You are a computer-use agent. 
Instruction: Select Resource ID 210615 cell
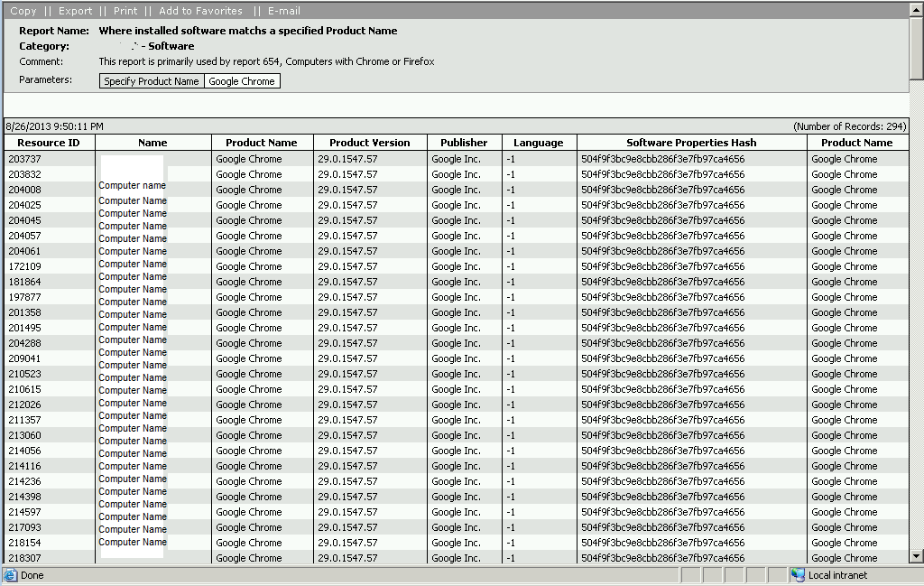[x=50, y=389]
